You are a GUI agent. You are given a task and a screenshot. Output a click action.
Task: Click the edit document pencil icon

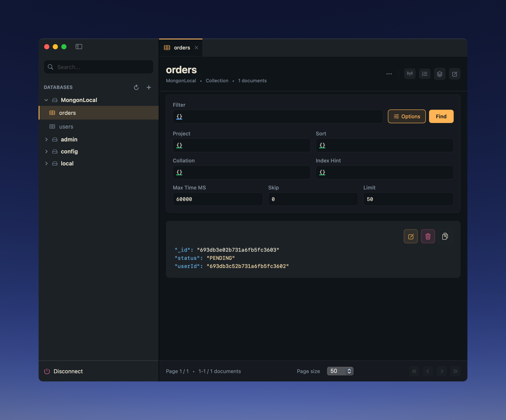pyautogui.click(x=411, y=236)
